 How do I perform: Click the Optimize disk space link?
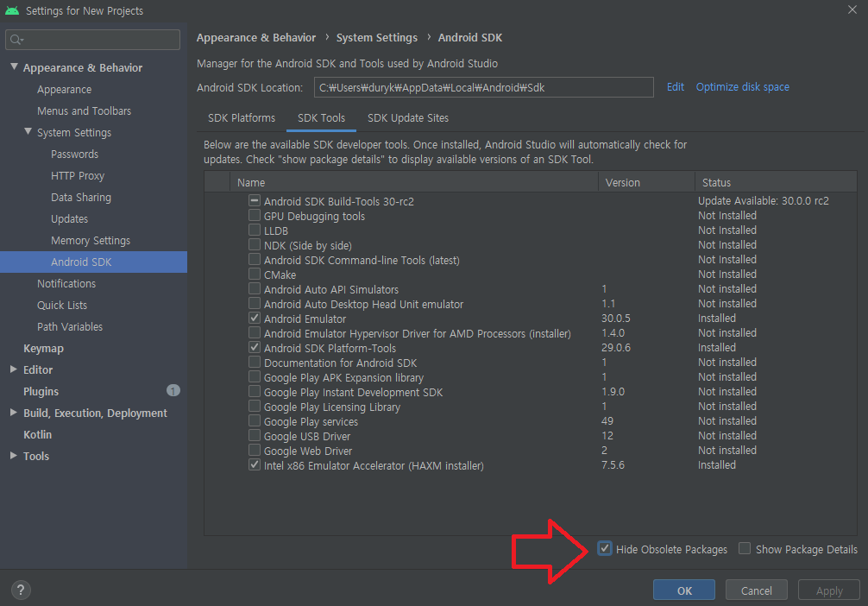pos(742,87)
